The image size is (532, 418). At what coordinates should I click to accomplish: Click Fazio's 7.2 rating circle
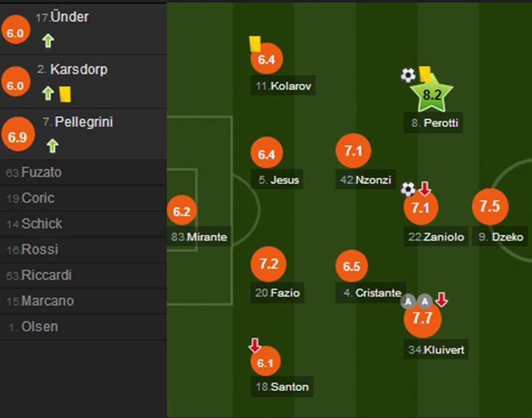(x=268, y=264)
